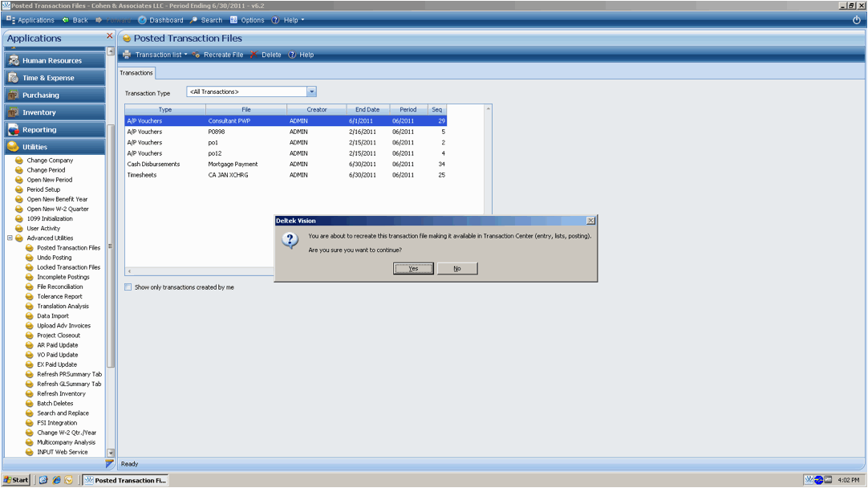868x488 pixels.
Task: Open the Purchasing module
Action: click(40, 96)
